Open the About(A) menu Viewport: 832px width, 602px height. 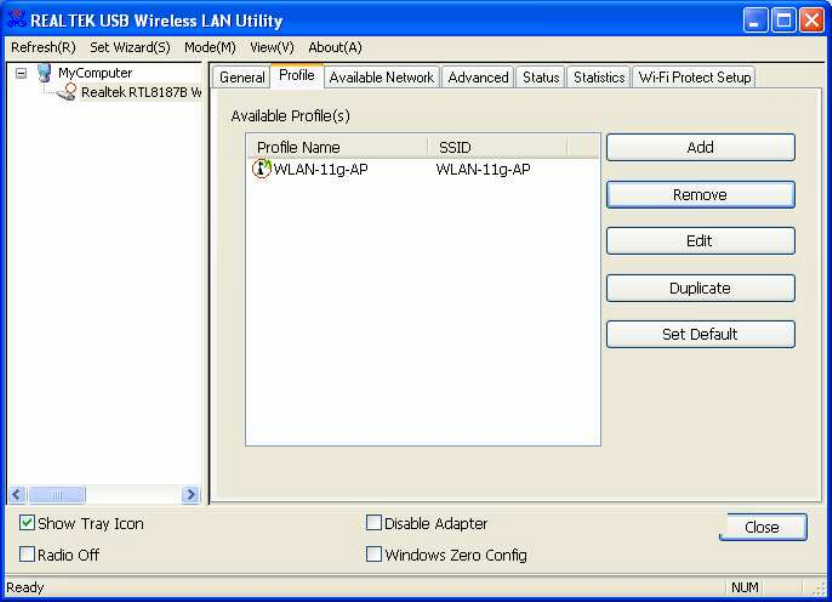pos(335,48)
